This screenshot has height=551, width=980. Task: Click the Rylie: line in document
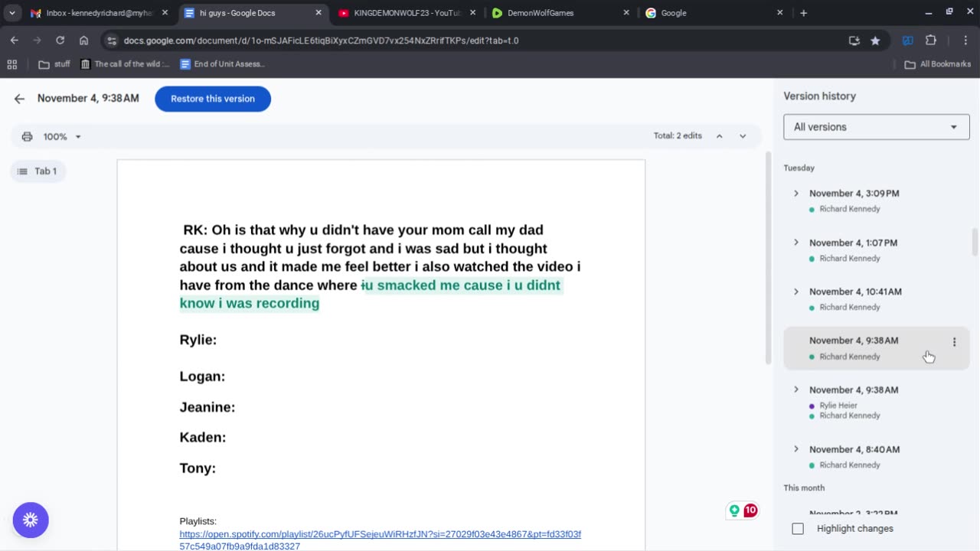click(198, 340)
